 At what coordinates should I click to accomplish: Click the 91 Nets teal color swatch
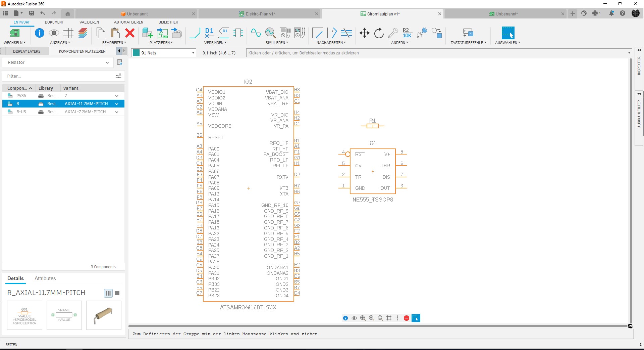136,53
